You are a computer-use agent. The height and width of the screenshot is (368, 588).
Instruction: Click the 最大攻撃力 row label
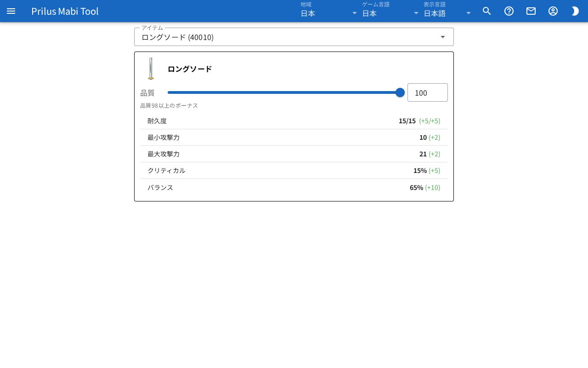(164, 154)
